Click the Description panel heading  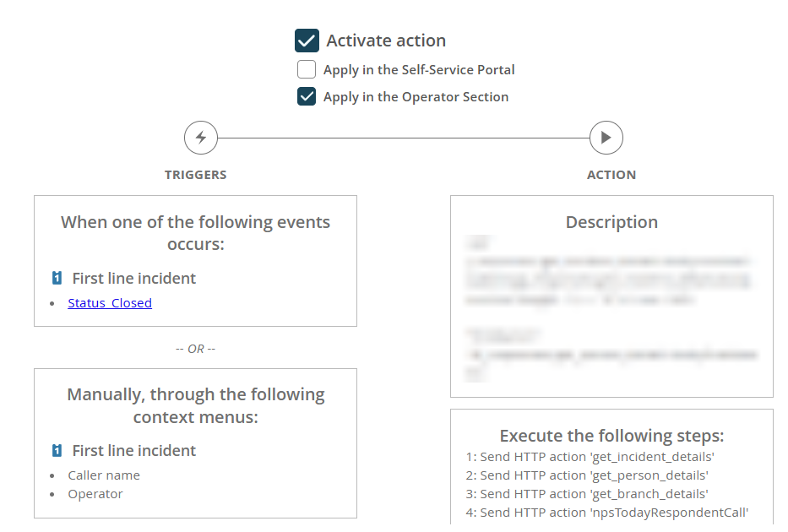[x=611, y=221]
